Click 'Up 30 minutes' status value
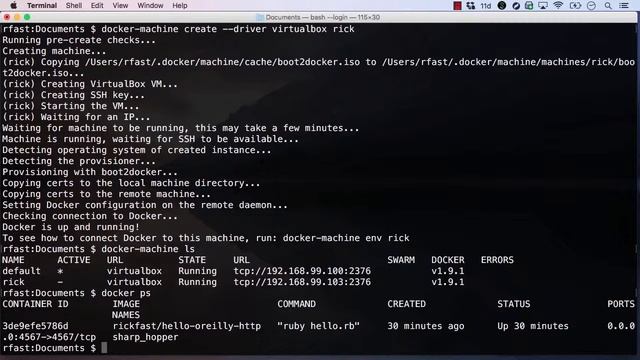The height and width of the screenshot is (360, 640). coord(533,326)
